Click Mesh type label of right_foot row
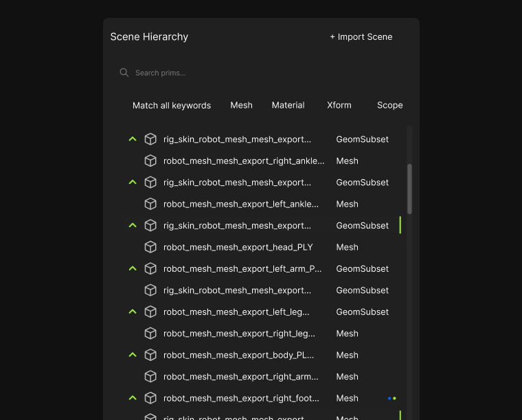Image resolution: width=522 pixels, height=420 pixels. coord(348,399)
